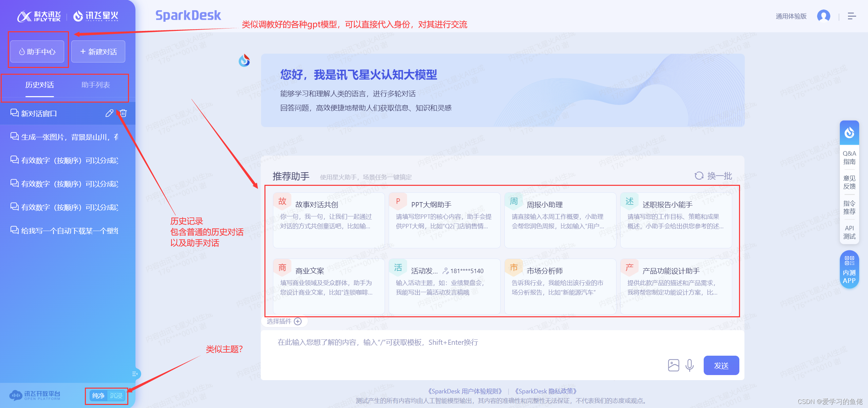This screenshot has height=408, width=868.
Task: Open the 市场分析师 assistant card
Action: [x=560, y=286]
